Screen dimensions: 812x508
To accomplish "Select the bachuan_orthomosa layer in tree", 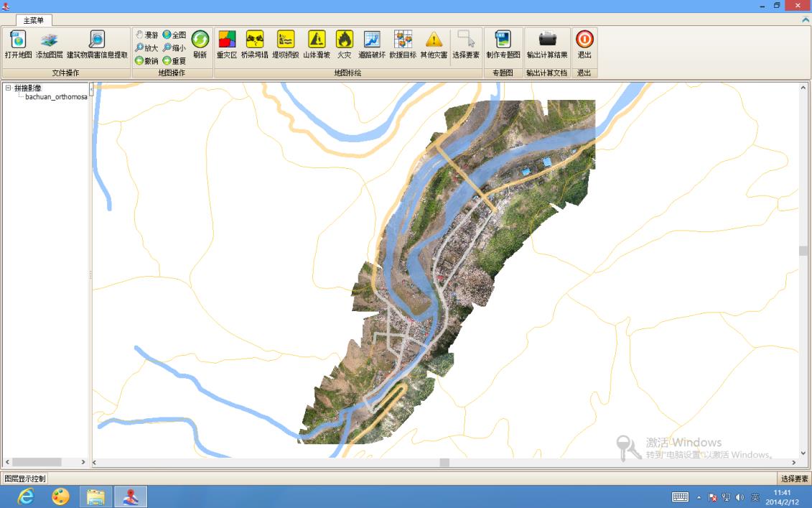I will point(56,97).
